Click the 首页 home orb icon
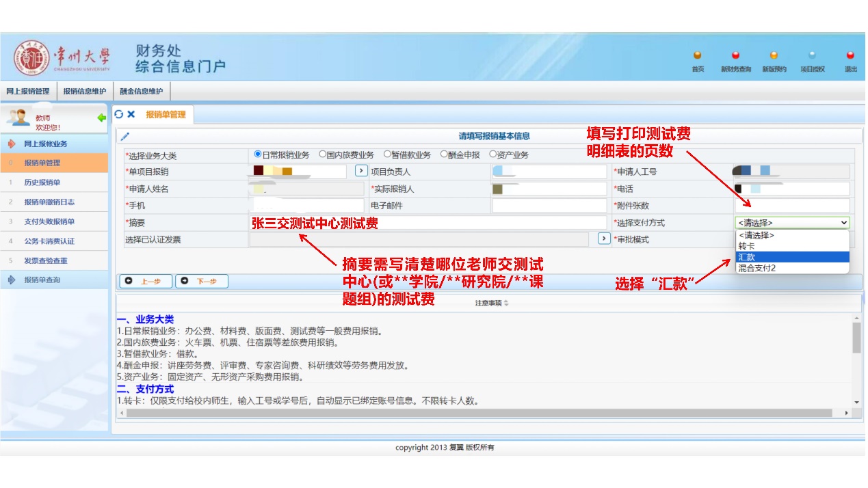 pyautogui.click(x=697, y=55)
